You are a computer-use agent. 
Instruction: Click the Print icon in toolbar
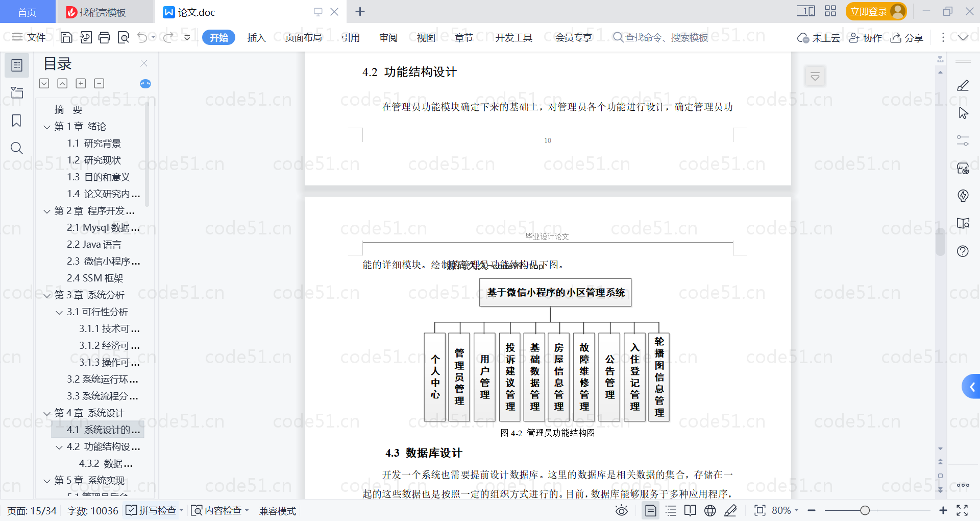point(104,37)
